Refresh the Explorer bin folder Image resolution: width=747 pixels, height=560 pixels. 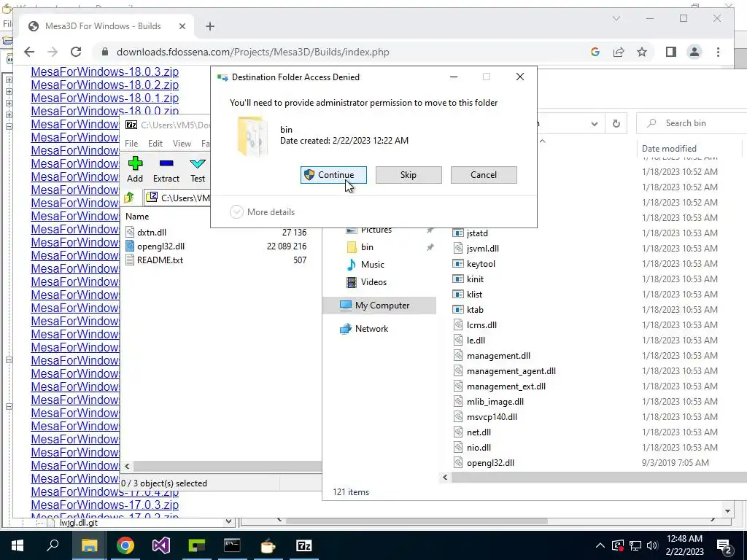point(616,123)
